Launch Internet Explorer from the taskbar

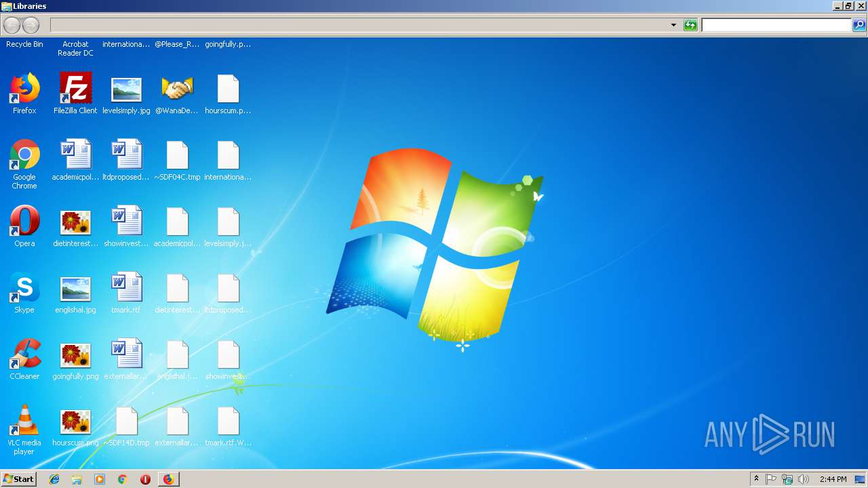[x=54, y=479]
